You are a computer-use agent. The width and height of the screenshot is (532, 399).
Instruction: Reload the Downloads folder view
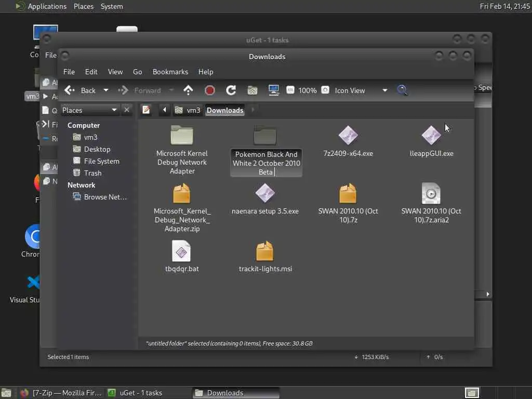pos(231,90)
